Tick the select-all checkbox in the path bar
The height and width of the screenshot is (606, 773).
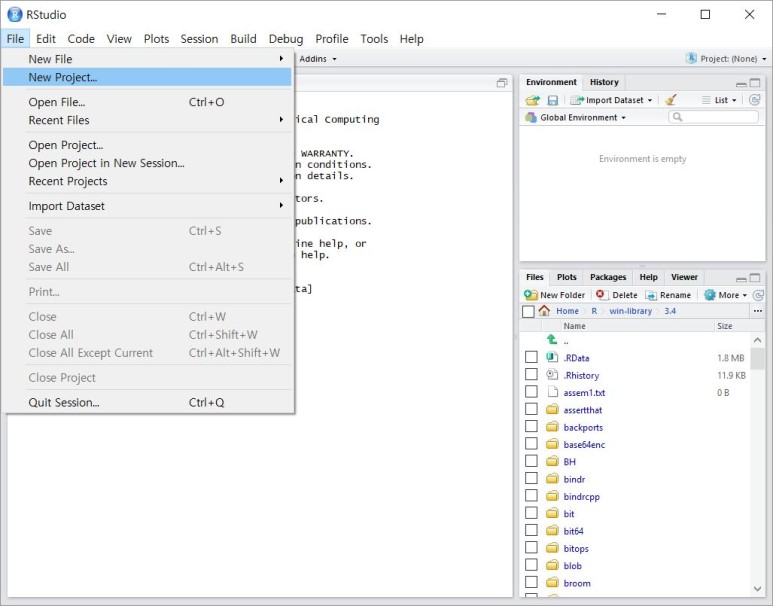pyautogui.click(x=528, y=311)
